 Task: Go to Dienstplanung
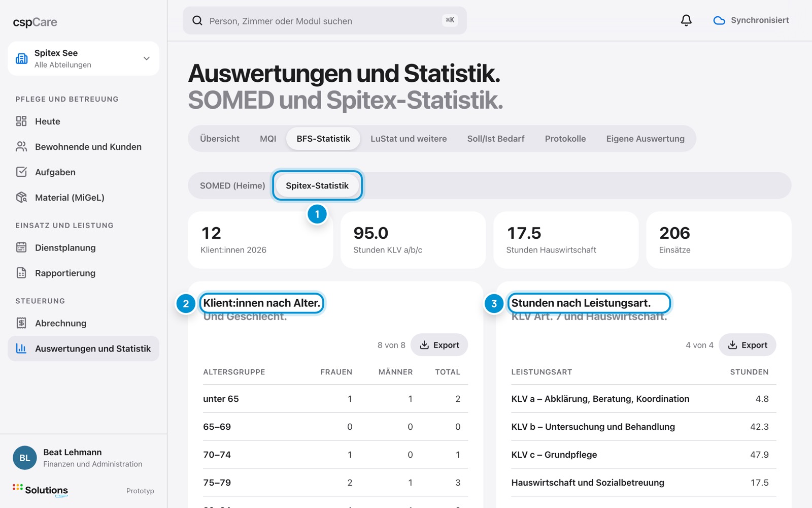coord(83,247)
